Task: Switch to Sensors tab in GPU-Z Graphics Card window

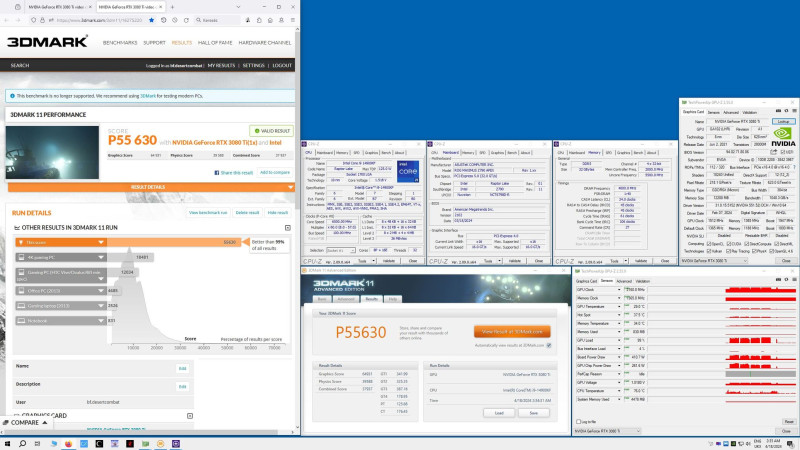Action: (x=713, y=112)
